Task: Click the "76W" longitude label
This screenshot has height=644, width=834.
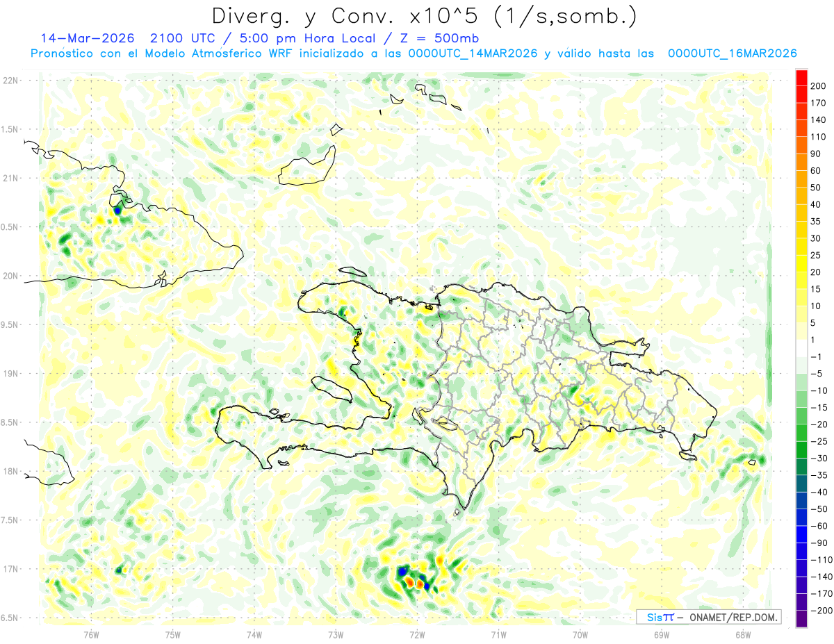Action: [x=91, y=636]
